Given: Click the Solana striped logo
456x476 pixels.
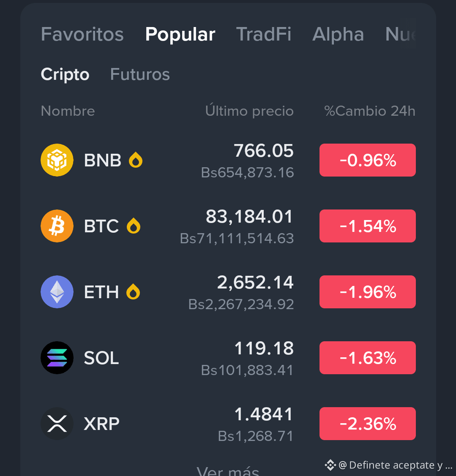Looking at the screenshot, I should pyautogui.click(x=57, y=358).
